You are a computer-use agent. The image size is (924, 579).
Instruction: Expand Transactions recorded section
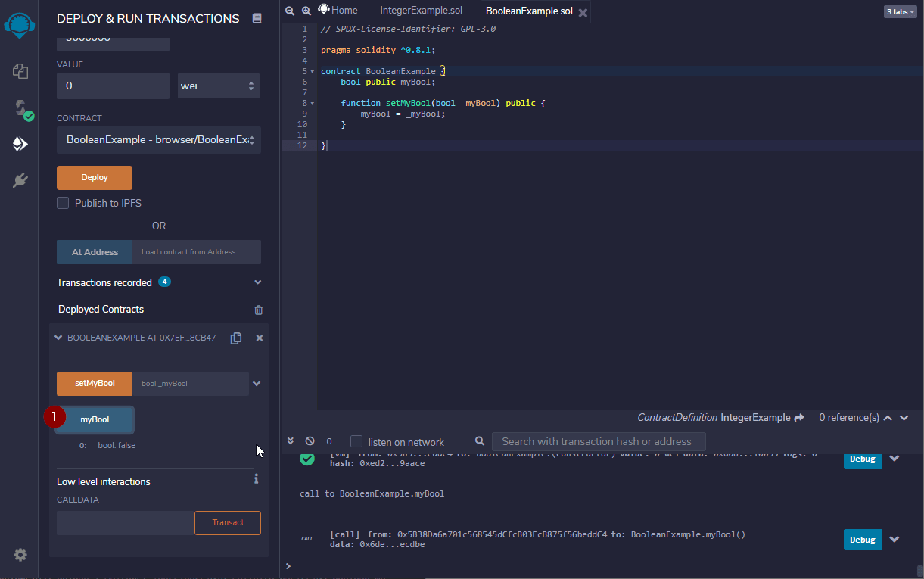point(258,282)
